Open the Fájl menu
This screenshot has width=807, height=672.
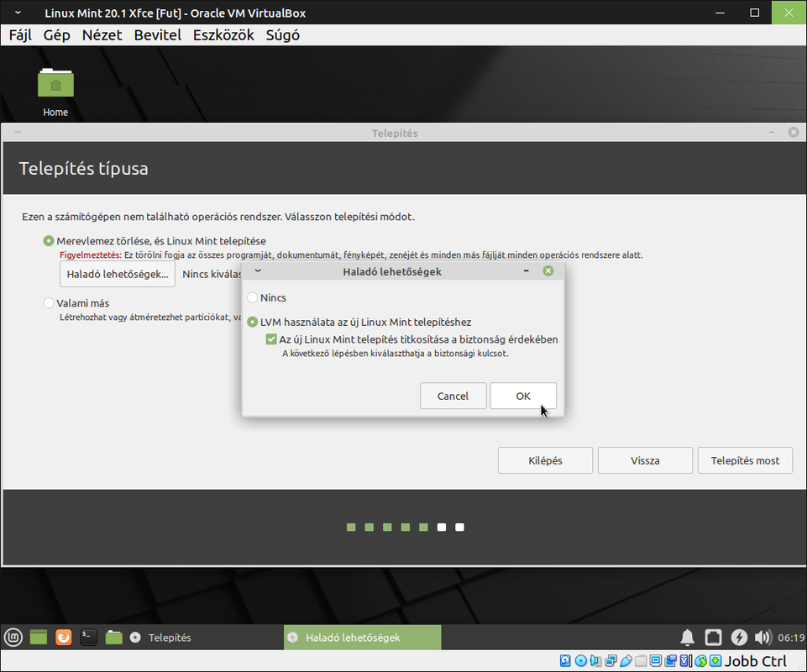21,35
